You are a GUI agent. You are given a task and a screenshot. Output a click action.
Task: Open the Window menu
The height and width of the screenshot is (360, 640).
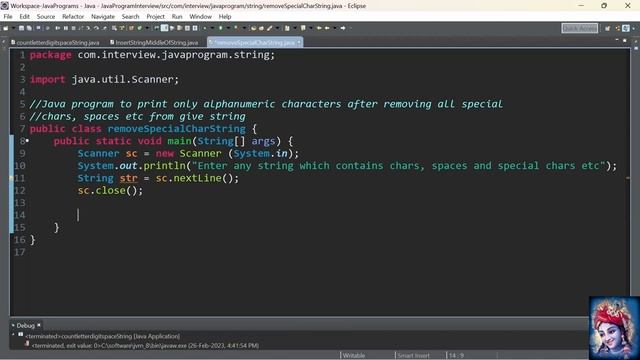pyautogui.click(x=200, y=17)
